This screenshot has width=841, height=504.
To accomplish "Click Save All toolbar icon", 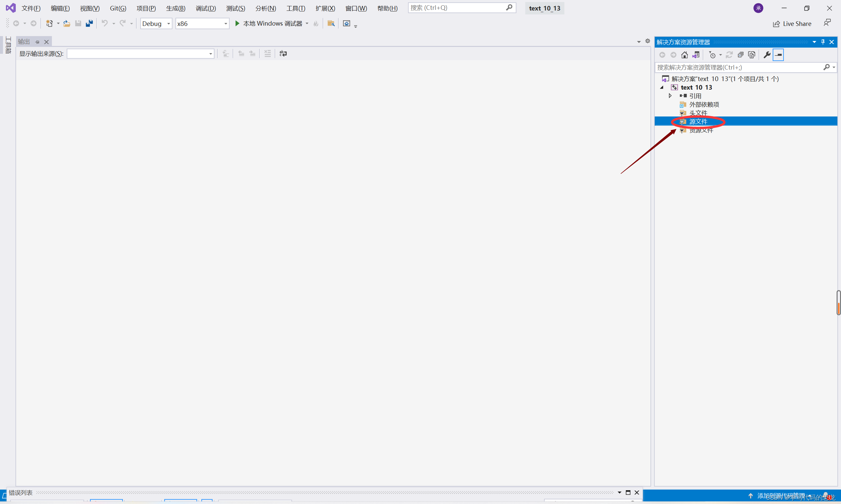I will 89,23.
